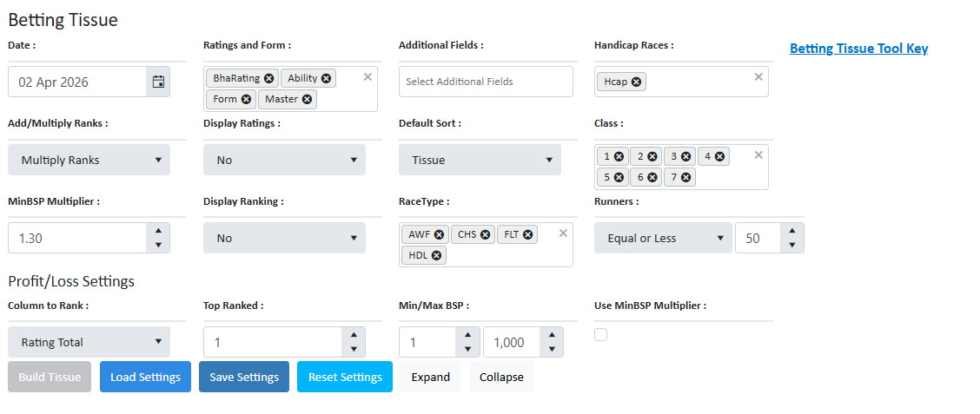This screenshot has height=414, width=980.
Task: Open the date picker calendar icon
Action: pos(158,82)
